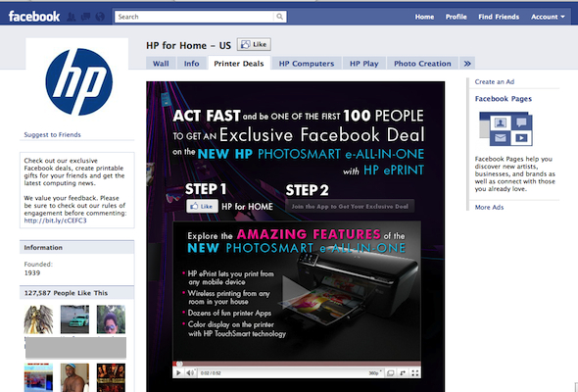Click the Suggest to Friends link
This screenshot has height=392, width=578.
52,134
